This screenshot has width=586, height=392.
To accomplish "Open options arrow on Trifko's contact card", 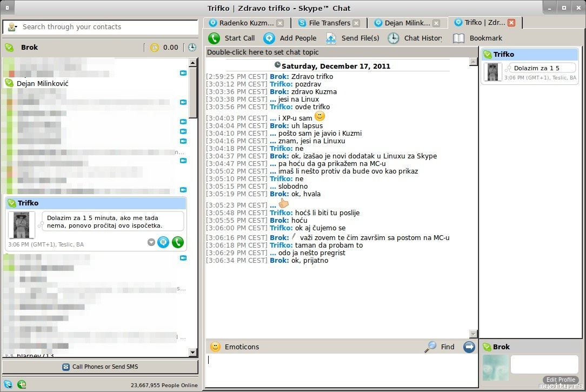I will tap(151, 242).
